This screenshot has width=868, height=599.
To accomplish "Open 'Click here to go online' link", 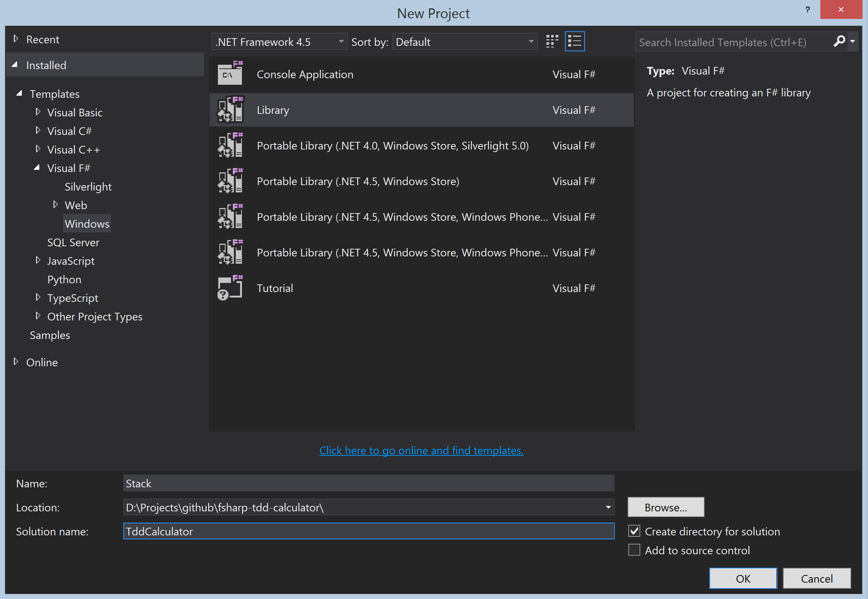I will tap(421, 450).
